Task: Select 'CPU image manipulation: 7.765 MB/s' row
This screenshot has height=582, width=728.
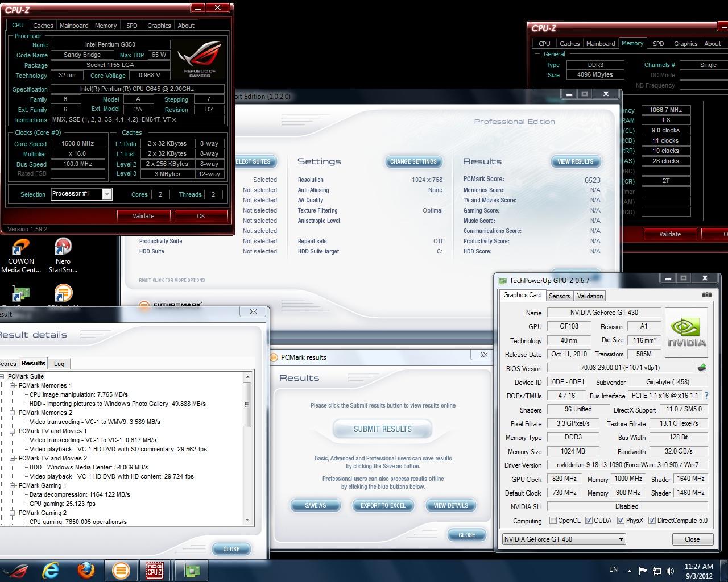Action: [78, 394]
